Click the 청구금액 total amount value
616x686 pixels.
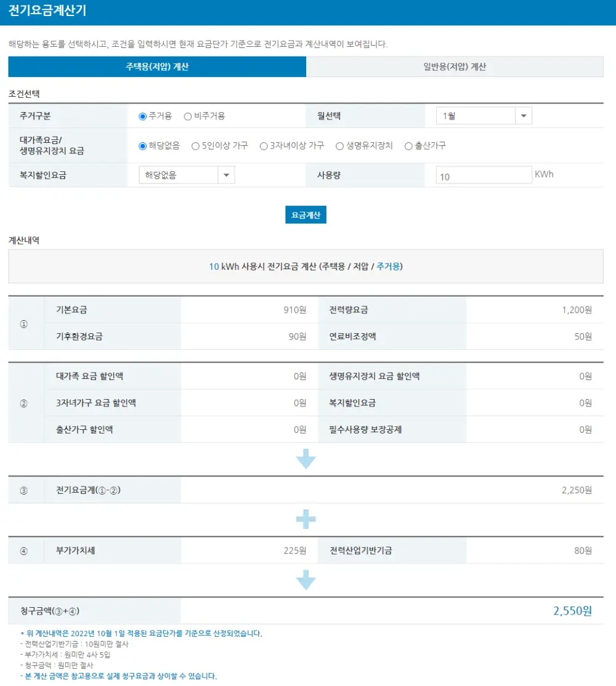point(572,610)
